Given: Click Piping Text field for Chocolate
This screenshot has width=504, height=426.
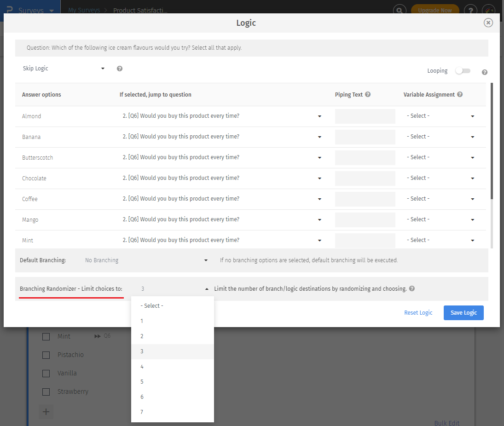Looking at the screenshot, I should point(365,178).
